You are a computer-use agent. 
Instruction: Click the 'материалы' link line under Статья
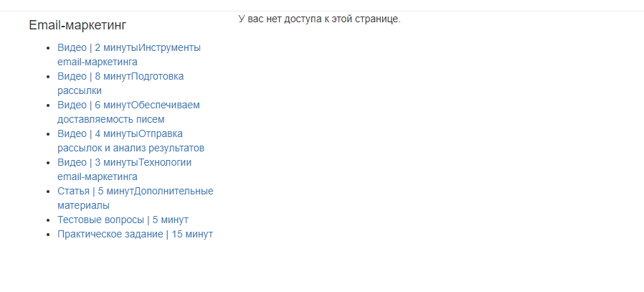click(83, 205)
